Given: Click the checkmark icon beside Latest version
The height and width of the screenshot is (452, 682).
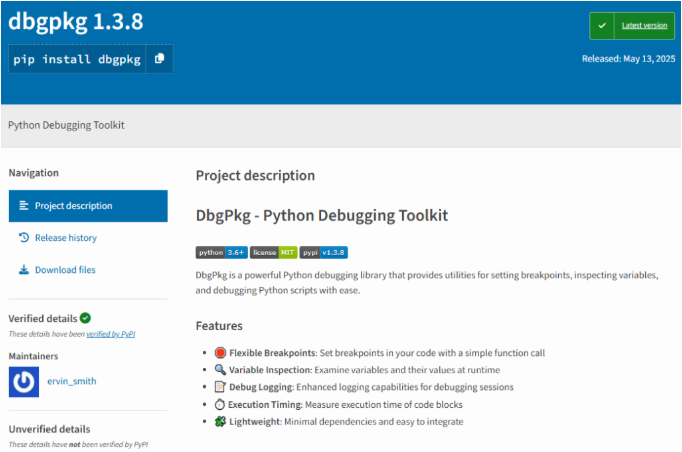Looking at the screenshot, I should pos(602,26).
